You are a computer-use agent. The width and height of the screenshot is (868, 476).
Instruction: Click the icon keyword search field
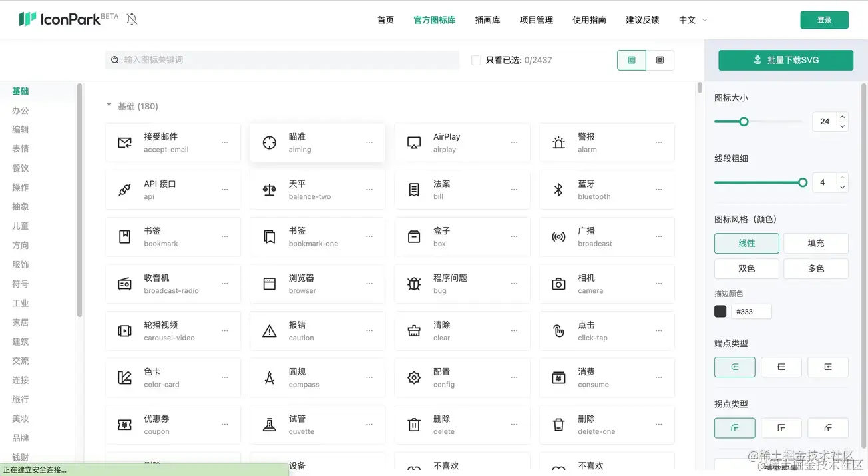pos(280,59)
